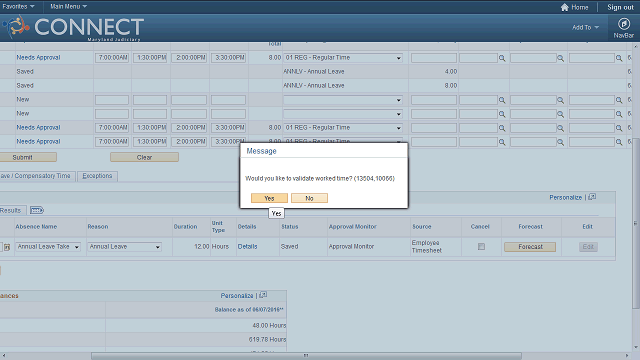The width and height of the screenshot is (640, 360).
Task: Tick the Cancel checkbox for Annual Leave absence
Action: click(481, 247)
